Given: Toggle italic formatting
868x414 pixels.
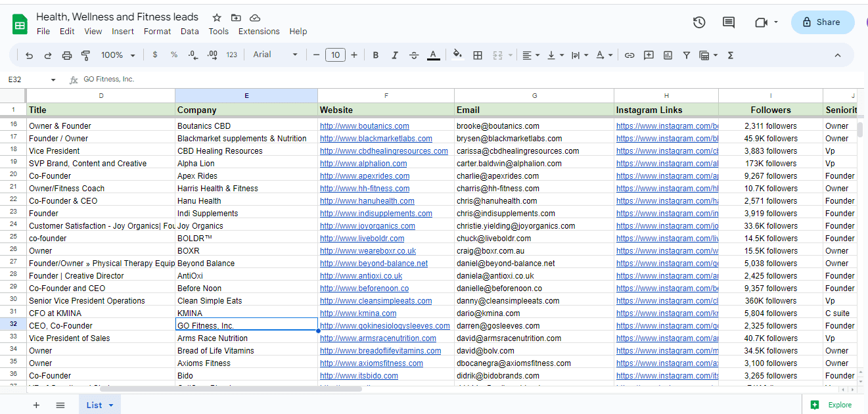Looking at the screenshot, I should (395, 55).
